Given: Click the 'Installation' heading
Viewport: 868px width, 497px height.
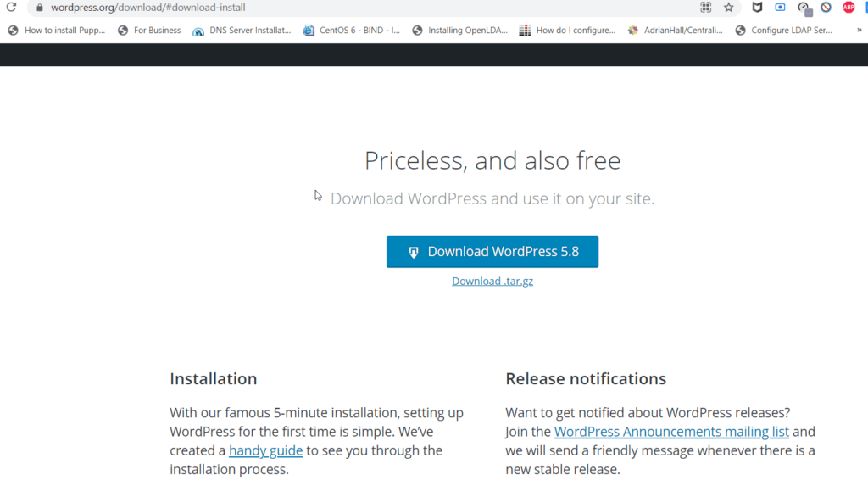Looking at the screenshot, I should tap(213, 378).
